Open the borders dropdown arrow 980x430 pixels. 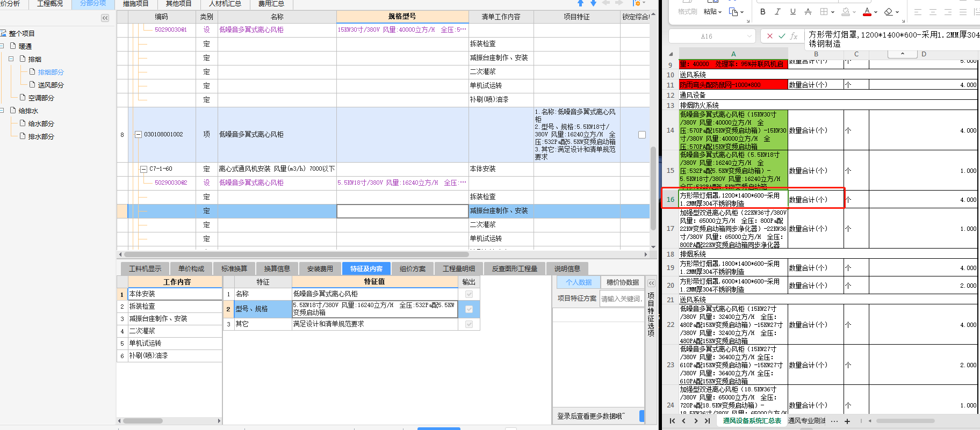(x=833, y=12)
